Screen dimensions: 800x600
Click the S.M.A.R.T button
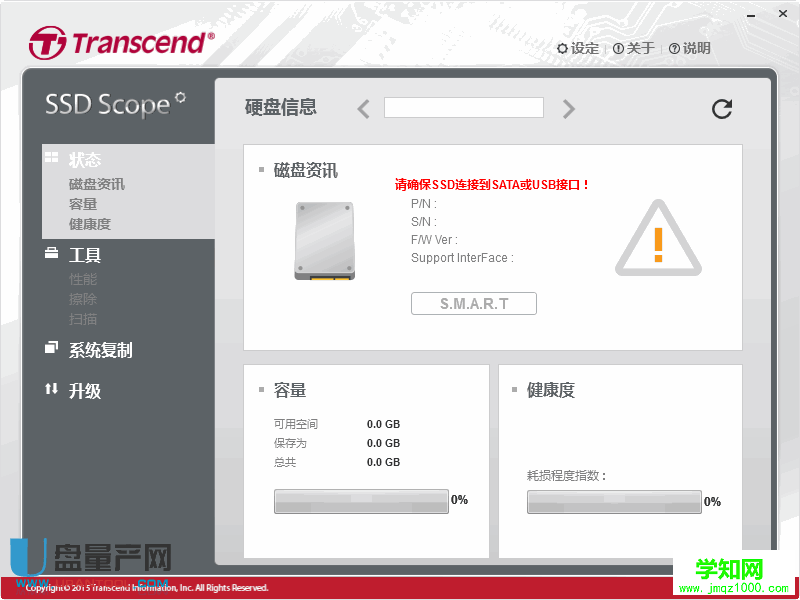pyautogui.click(x=473, y=304)
